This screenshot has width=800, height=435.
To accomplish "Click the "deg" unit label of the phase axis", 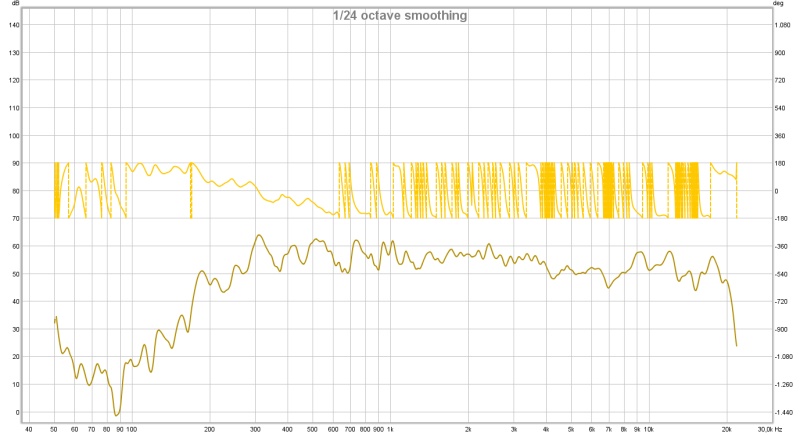I will point(778,3).
